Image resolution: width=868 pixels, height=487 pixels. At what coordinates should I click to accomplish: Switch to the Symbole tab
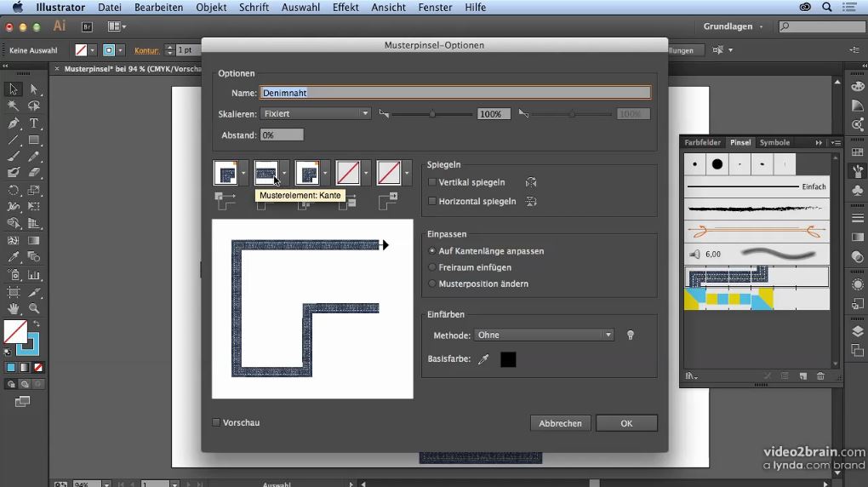coord(774,142)
